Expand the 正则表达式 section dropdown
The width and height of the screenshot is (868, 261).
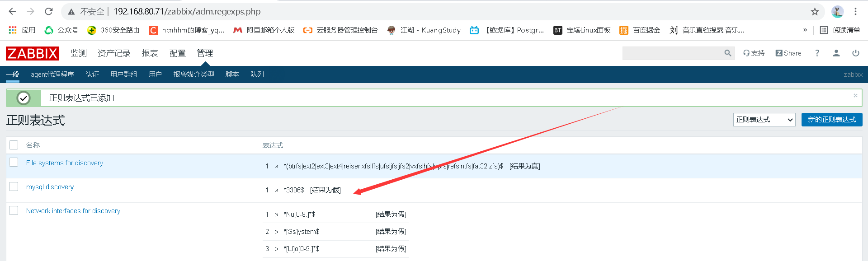[764, 120]
